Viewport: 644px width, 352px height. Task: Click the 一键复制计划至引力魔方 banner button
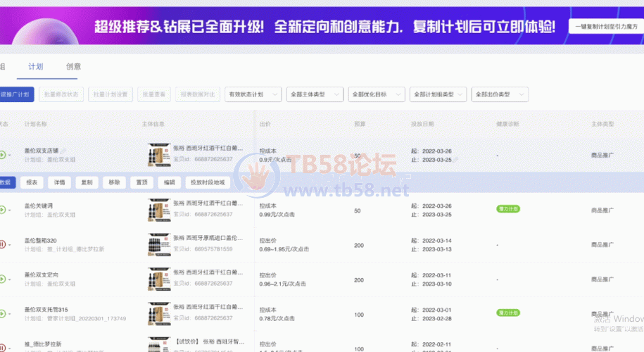click(x=602, y=27)
